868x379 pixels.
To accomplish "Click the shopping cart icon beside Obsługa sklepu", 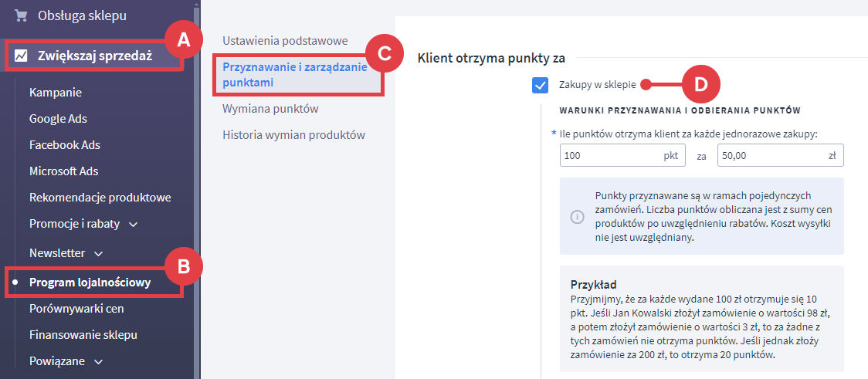I will coord(21,16).
